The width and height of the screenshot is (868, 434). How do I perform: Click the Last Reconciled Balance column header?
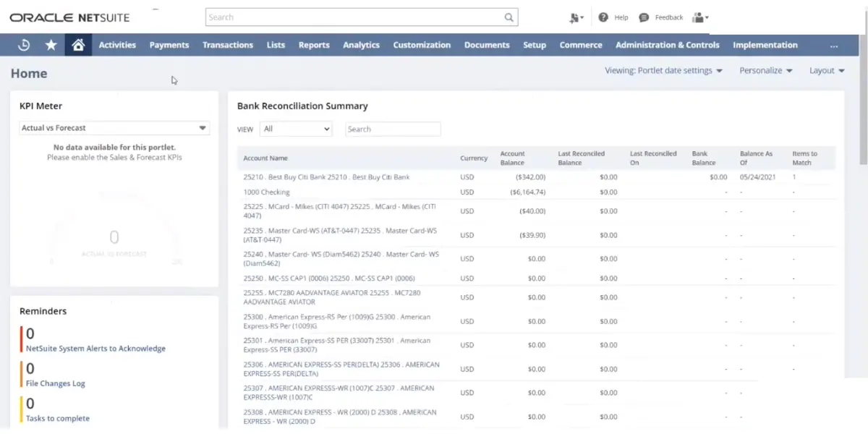tap(582, 158)
